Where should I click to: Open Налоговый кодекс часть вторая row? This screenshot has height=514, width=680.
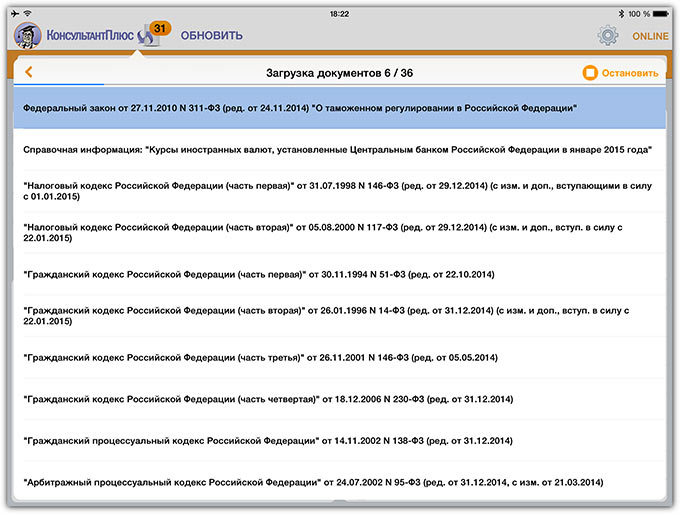click(x=340, y=232)
